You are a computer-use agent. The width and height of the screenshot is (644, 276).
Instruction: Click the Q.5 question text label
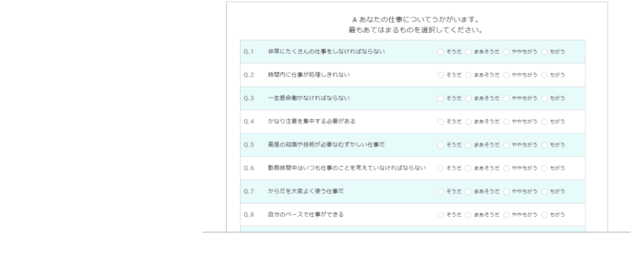[330, 145]
